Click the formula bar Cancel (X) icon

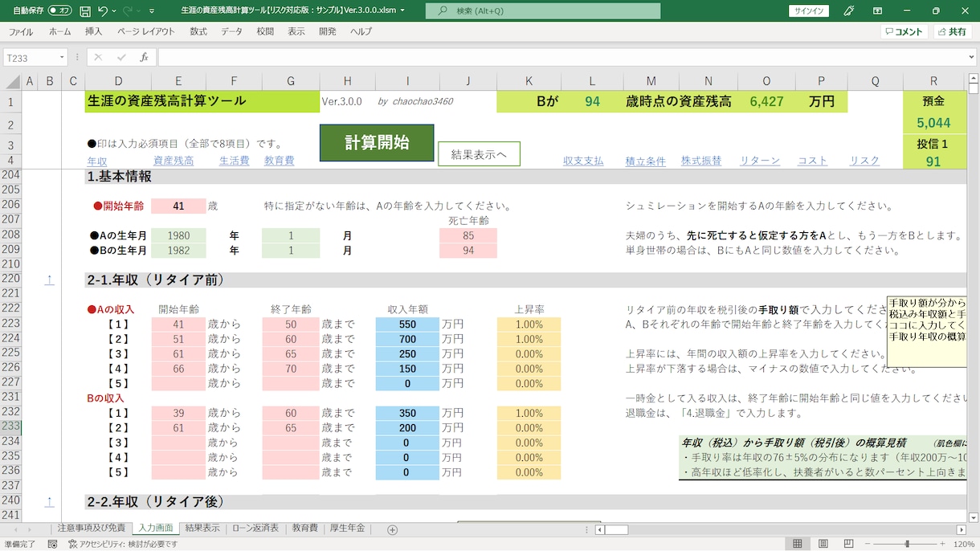[98, 58]
